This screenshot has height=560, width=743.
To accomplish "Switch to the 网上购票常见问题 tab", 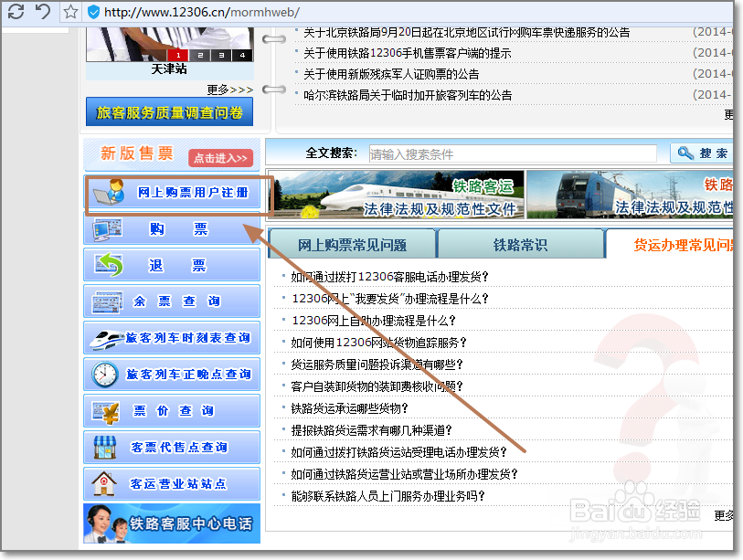I will 354,246.
